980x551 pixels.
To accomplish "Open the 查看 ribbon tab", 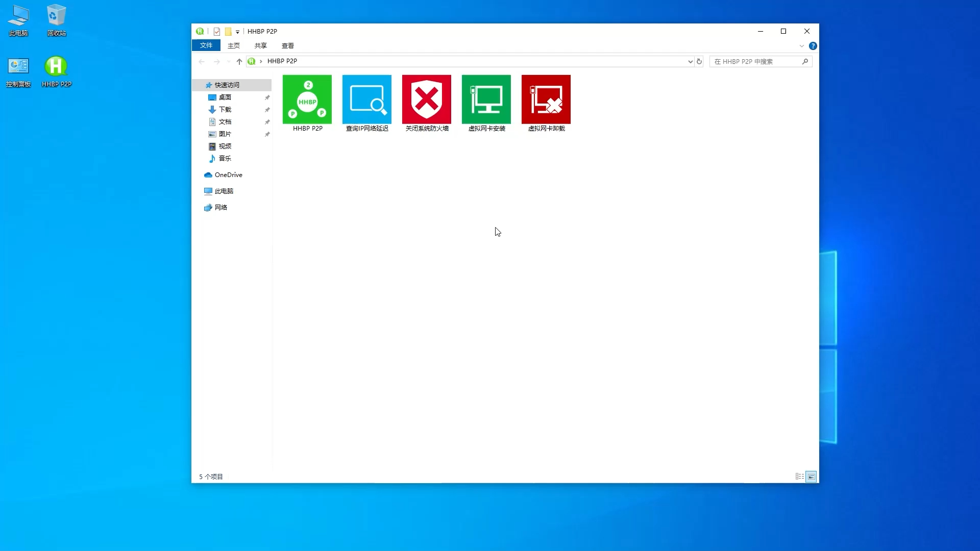I will coord(288,45).
